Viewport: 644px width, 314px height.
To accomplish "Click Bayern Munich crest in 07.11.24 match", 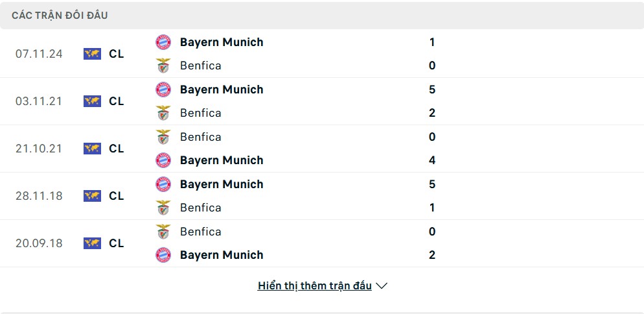I will (163, 42).
